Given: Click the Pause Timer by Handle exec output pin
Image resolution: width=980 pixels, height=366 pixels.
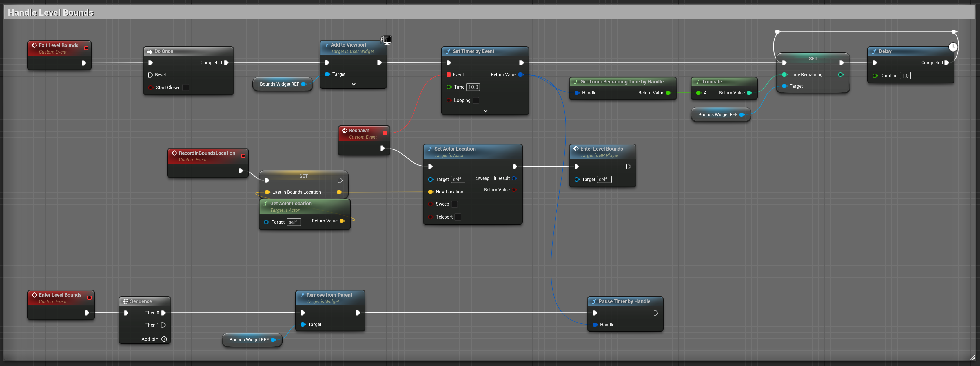Looking at the screenshot, I should (656, 313).
